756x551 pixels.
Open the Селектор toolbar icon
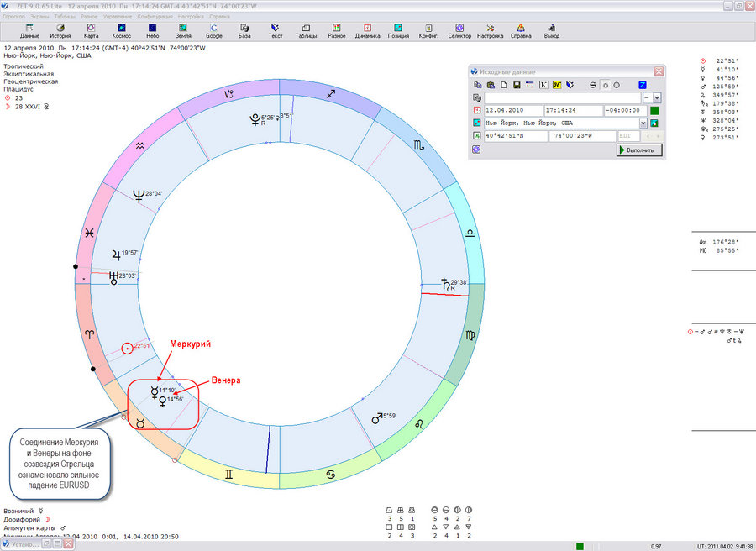click(x=459, y=31)
